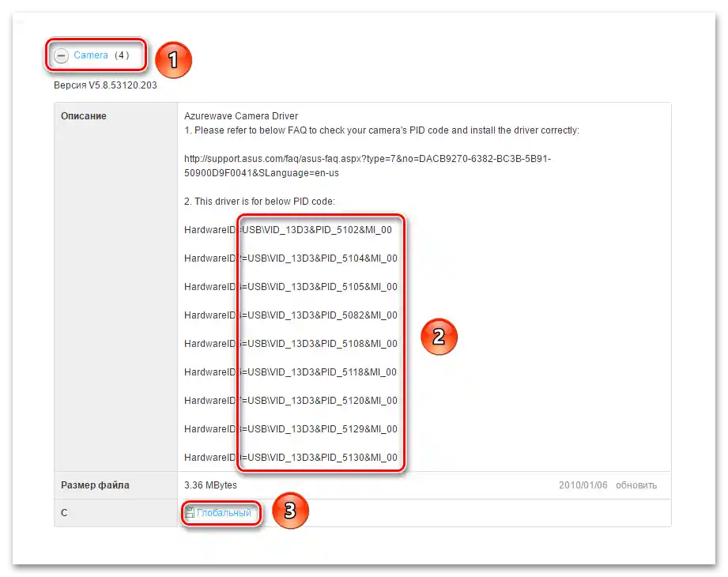Click the 2010/01/06 date

coord(583,485)
